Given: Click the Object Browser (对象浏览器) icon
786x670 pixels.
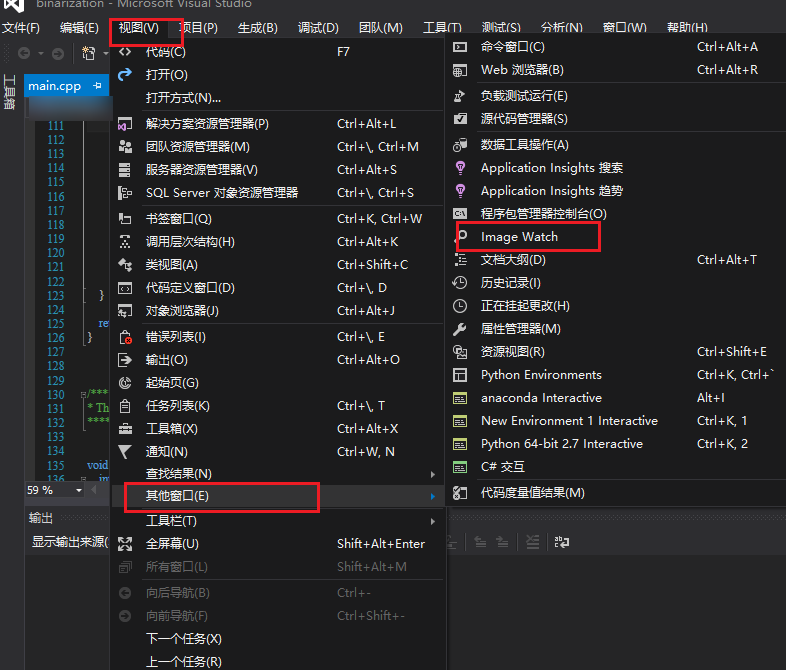Looking at the screenshot, I should click(125, 311).
